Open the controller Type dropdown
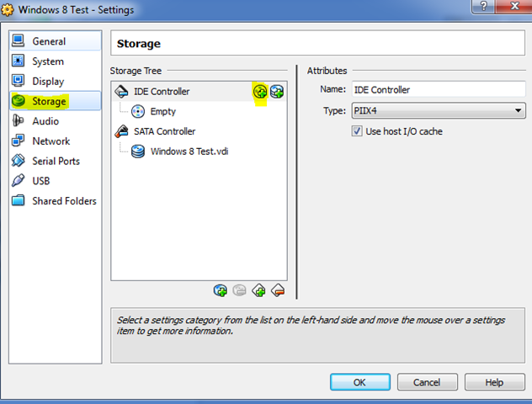Viewport: 532px width, 404px height. [439, 110]
